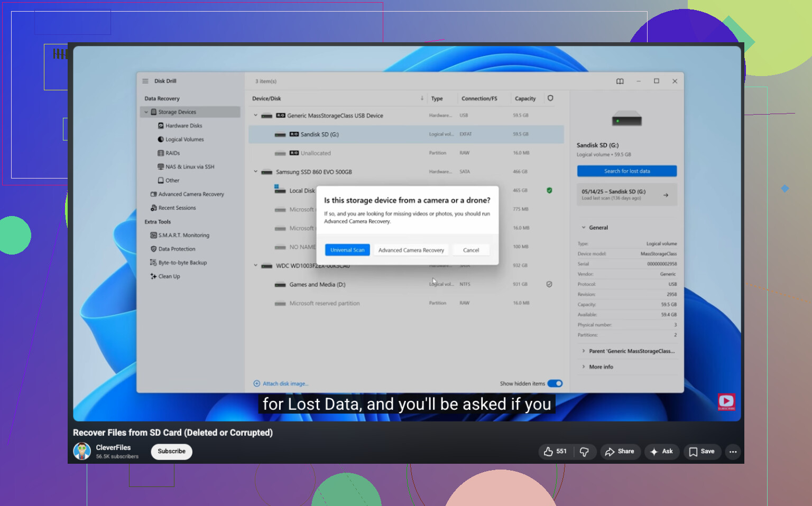The height and width of the screenshot is (506, 812).
Task: Click the video title text
Action: 173,433
